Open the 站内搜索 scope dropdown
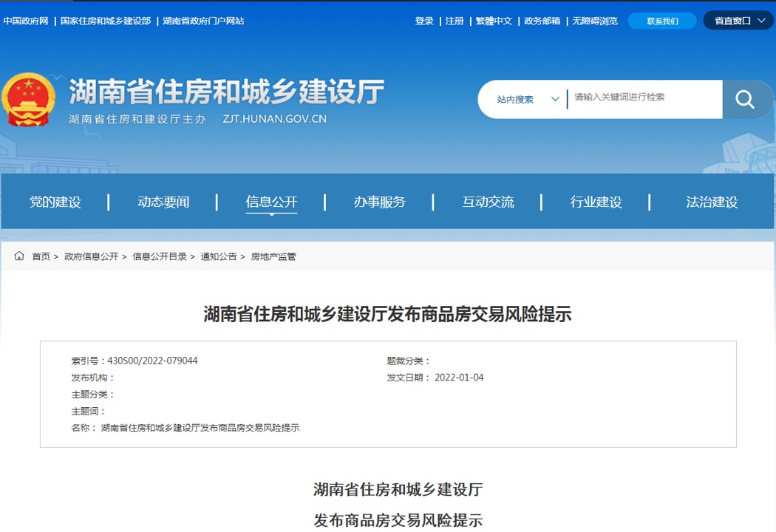This screenshot has width=776, height=532. (528, 99)
